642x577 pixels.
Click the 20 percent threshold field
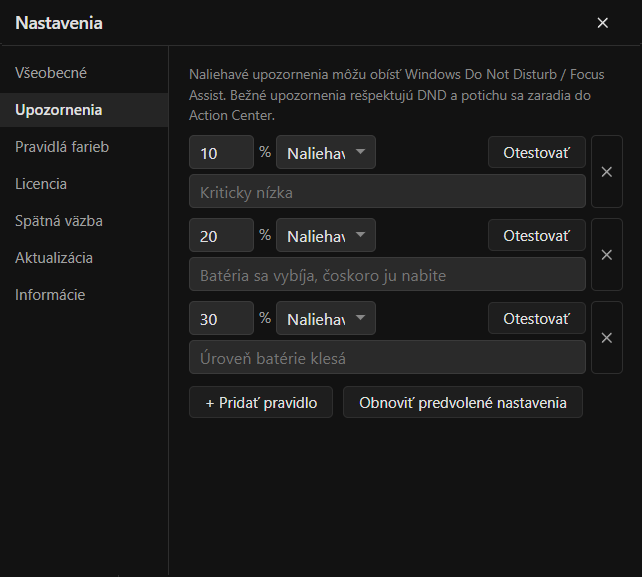click(x=222, y=235)
